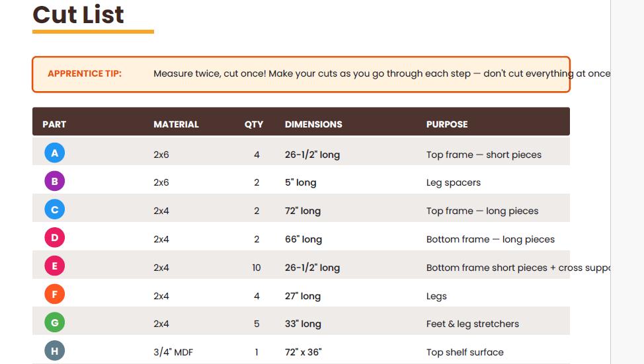Click the gray part H circle badge
644x364 pixels.
click(x=55, y=351)
